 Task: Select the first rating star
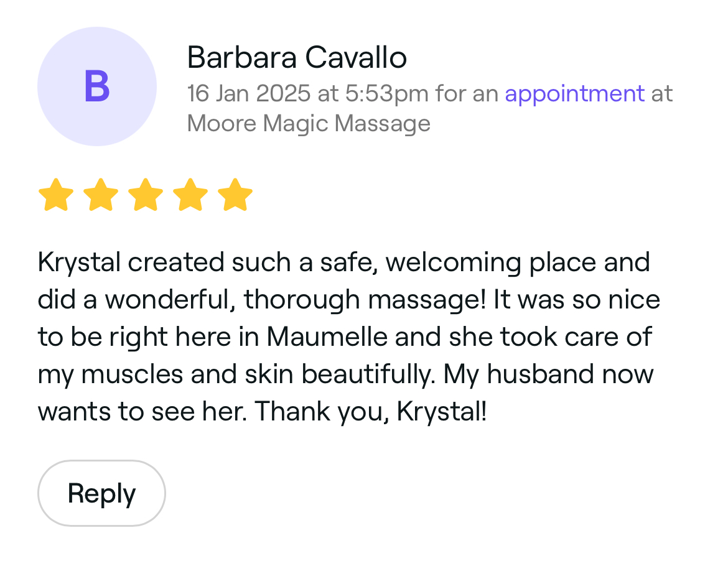[56, 195]
